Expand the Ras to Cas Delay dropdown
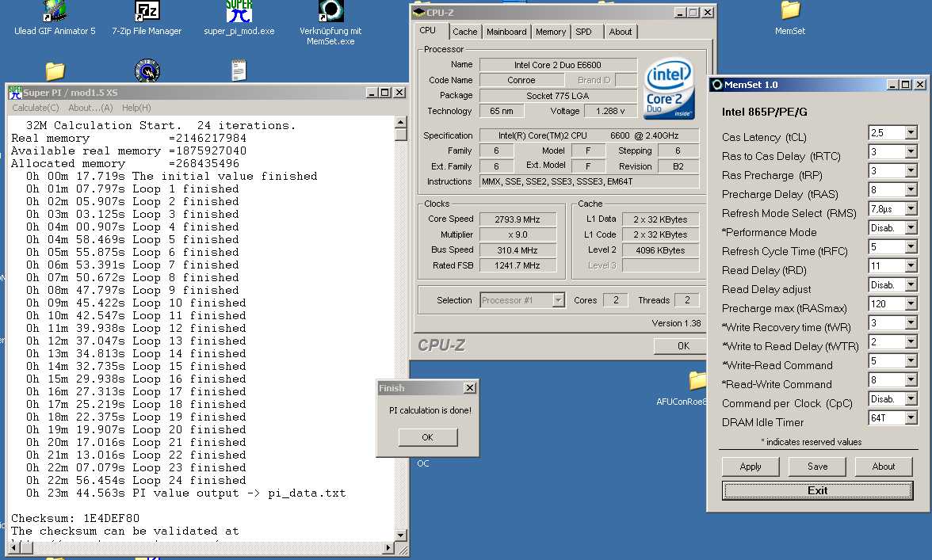This screenshot has width=932, height=560. point(911,151)
